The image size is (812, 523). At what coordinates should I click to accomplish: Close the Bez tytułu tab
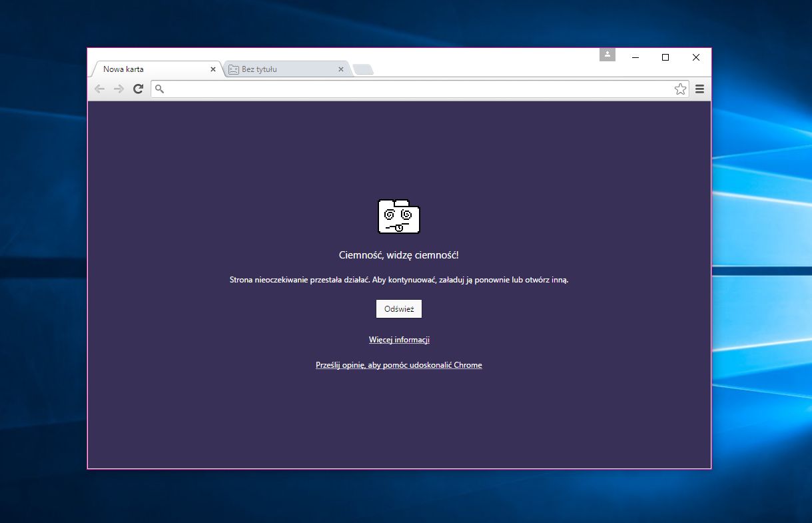(341, 69)
